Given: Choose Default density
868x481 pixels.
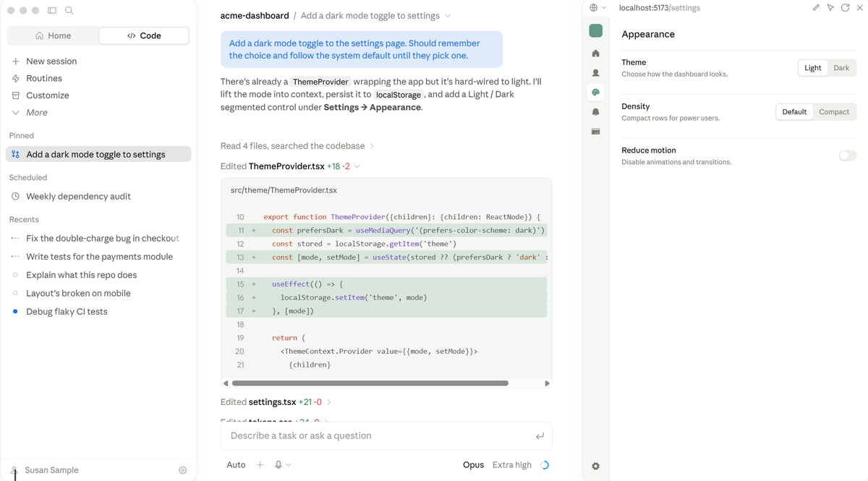Looking at the screenshot, I should [794, 112].
